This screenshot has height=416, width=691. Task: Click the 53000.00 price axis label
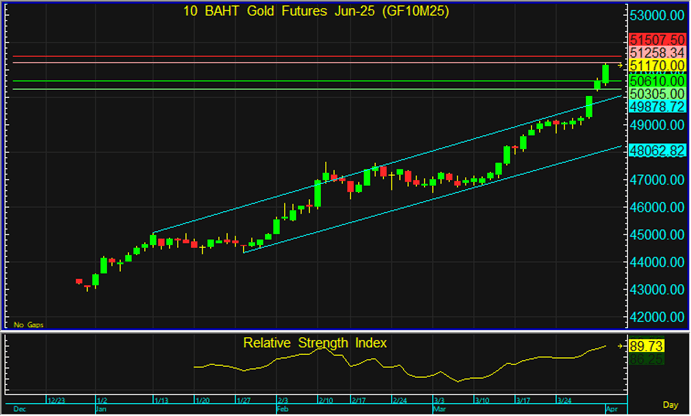click(657, 16)
